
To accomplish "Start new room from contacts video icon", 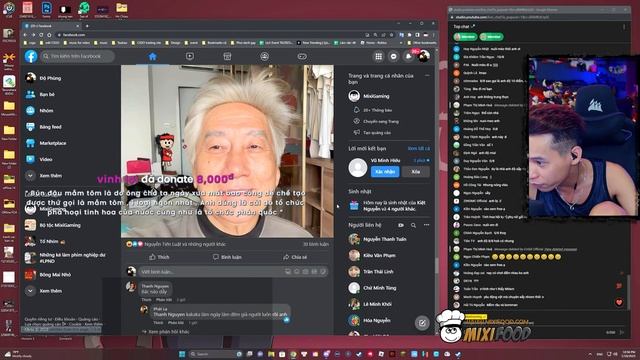I will click(401, 225).
